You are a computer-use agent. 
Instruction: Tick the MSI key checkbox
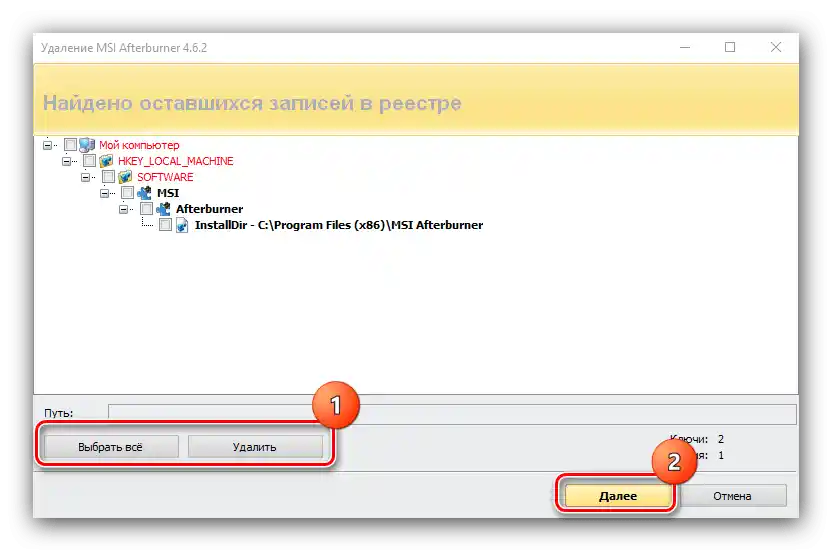click(x=127, y=193)
